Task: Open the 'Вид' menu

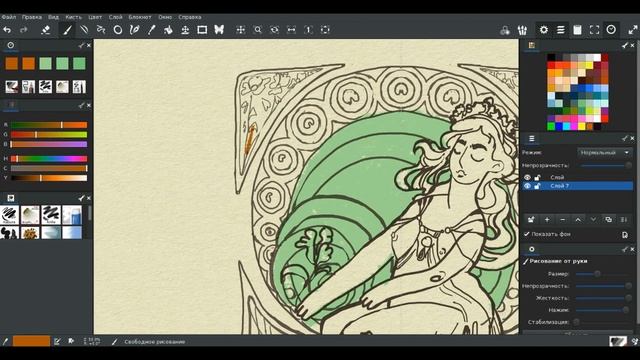Action: coord(53,17)
